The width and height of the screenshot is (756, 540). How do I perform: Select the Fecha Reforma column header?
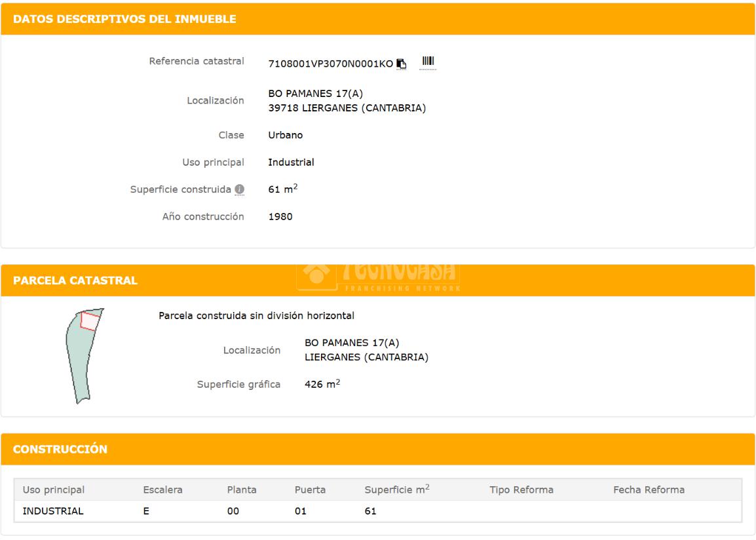649,490
